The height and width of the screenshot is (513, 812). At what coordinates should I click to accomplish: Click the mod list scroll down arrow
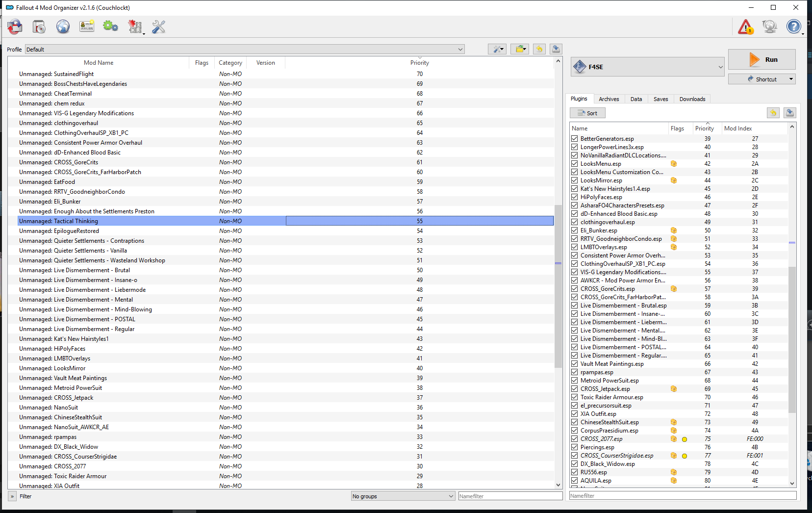pyautogui.click(x=558, y=485)
